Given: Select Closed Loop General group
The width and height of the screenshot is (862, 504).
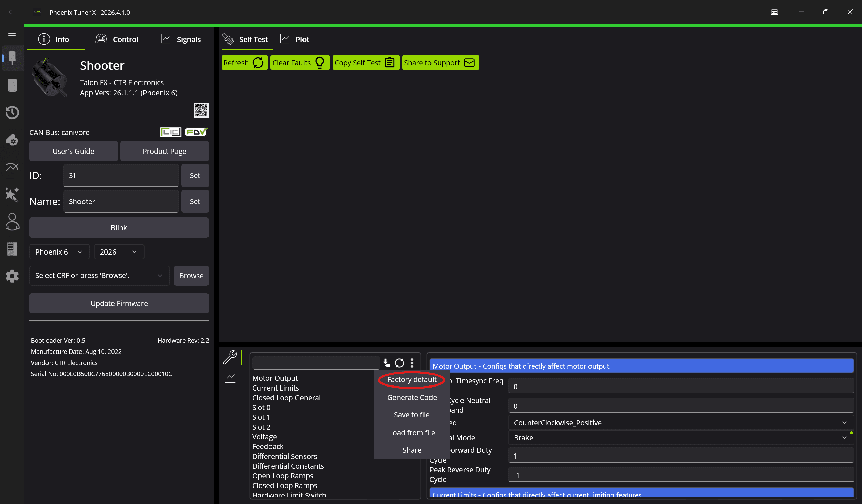Looking at the screenshot, I should click(x=286, y=398).
